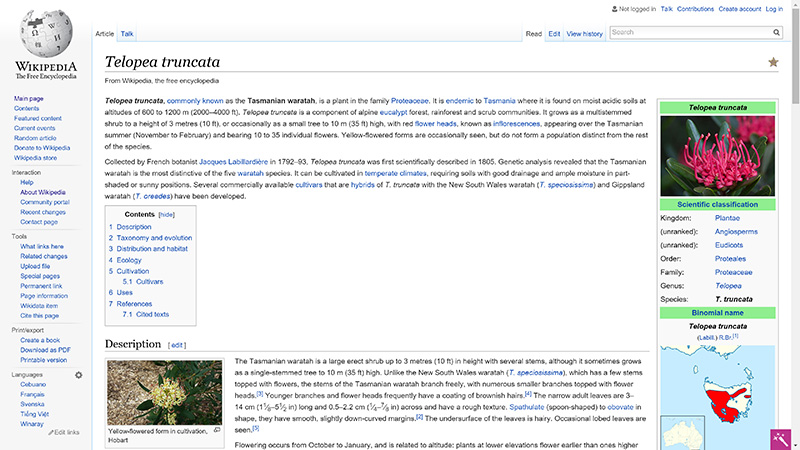Open the inflorescences link
The width and height of the screenshot is (800, 450).
(x=516, y=124)
